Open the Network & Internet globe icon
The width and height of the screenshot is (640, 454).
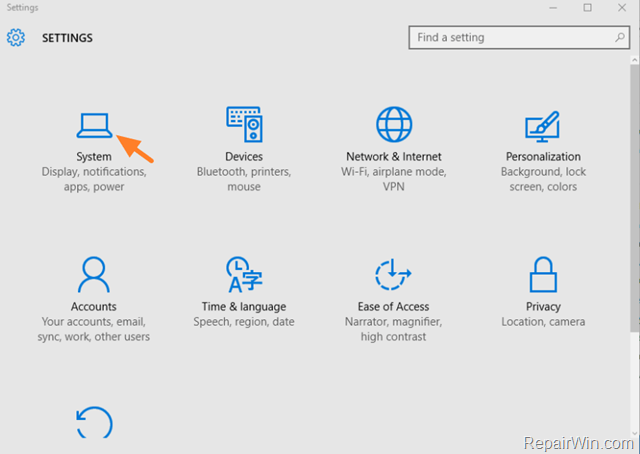(394, 125)
